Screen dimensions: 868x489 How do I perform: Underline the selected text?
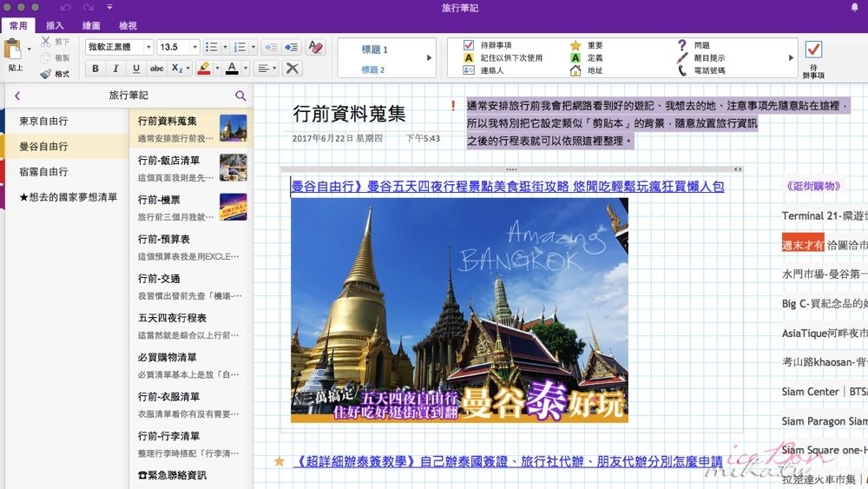(x=136, y=68)
